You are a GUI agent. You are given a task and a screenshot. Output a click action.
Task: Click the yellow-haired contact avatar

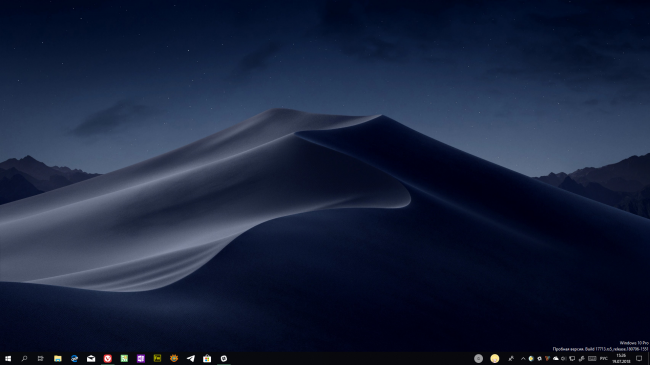[495, 358]
